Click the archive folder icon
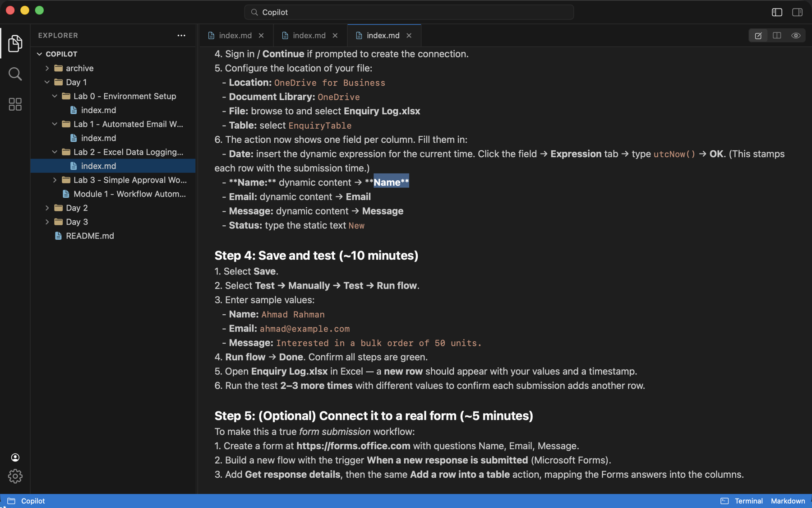The width and height of the screenshot is (812, 508). [59, 68]
